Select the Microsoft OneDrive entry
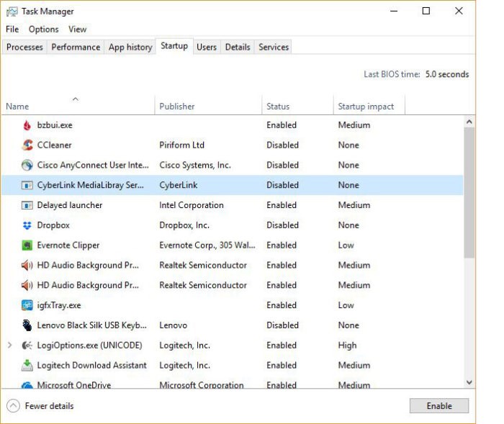The width and height of the screenshot is (504, 424). (74, 385)
